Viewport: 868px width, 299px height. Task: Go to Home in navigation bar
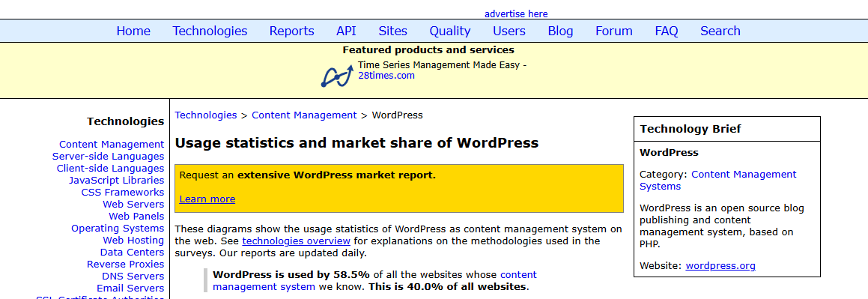pos(133,31)
